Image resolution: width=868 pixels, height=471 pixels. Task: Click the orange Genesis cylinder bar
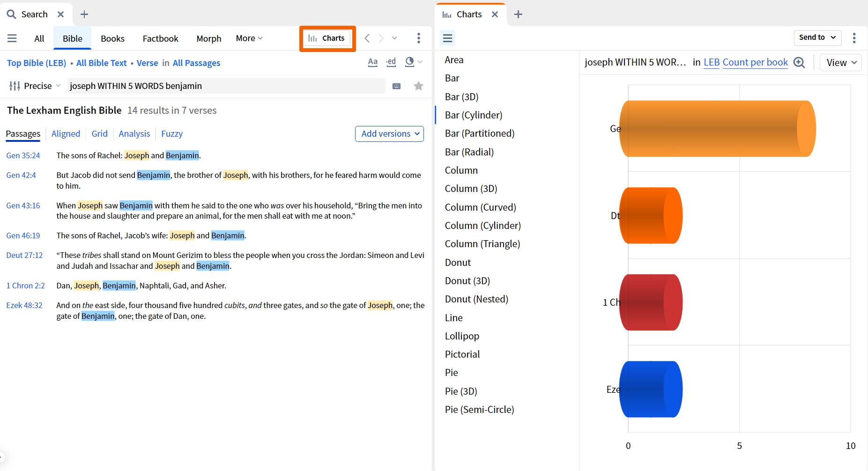click(x=718, y=129)
